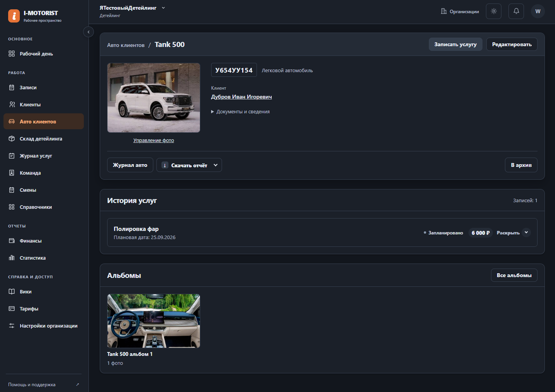Open the Журнал авто button
The width and height of the screenshot is (555, 392).
pos(130,165)
